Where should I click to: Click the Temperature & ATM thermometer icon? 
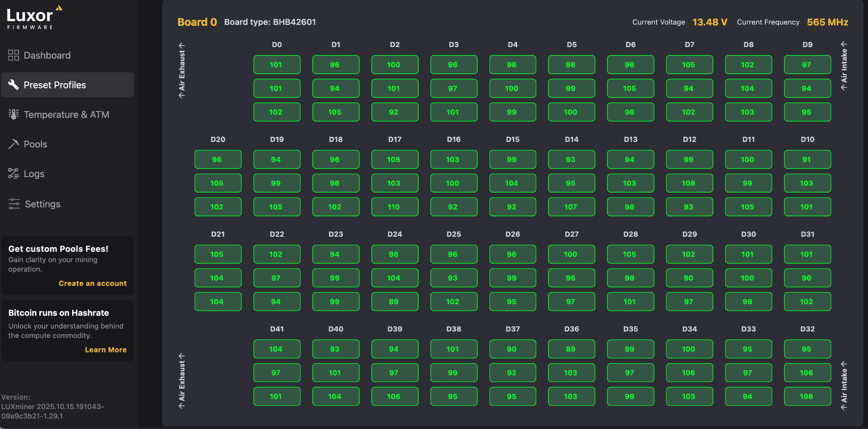(x=14, y=114)
